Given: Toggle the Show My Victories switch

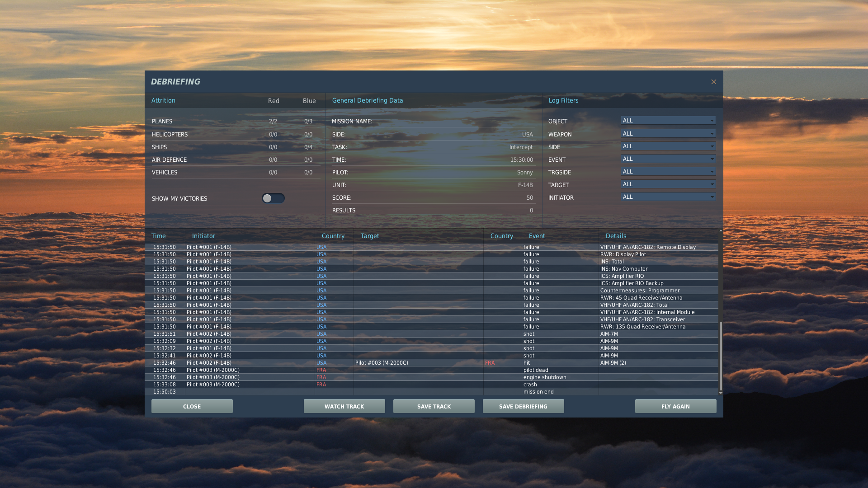Looking at the screenshot, I should click(273, 198).
